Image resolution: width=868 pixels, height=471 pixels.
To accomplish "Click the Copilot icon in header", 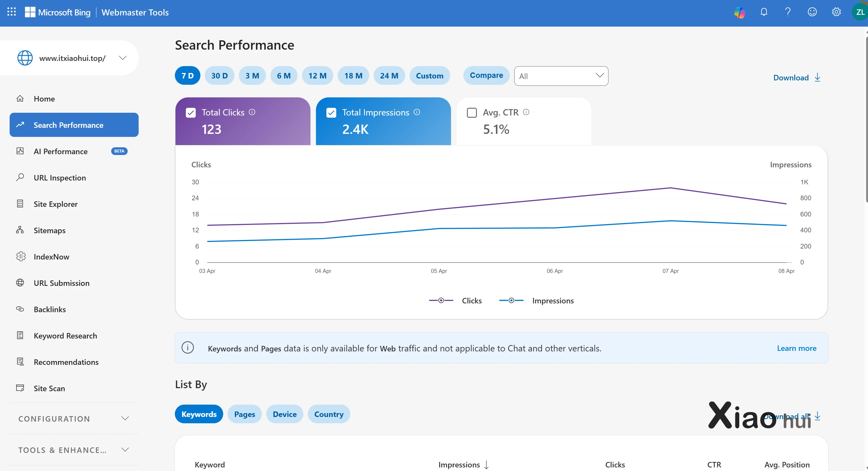I will (x=739, y=12).
